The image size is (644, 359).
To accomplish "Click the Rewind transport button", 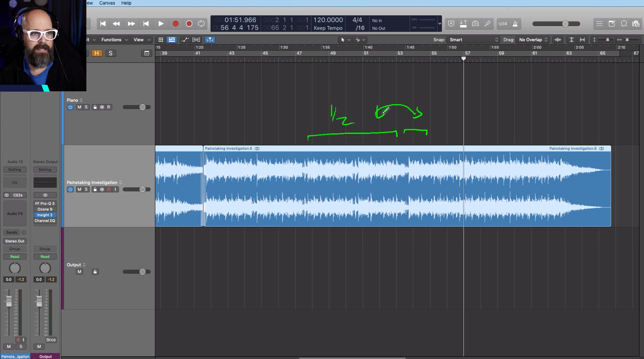I will click(116, 24).
